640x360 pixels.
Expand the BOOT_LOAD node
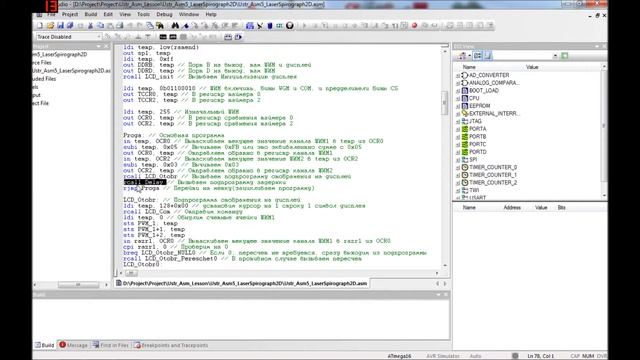pos(458,91)
